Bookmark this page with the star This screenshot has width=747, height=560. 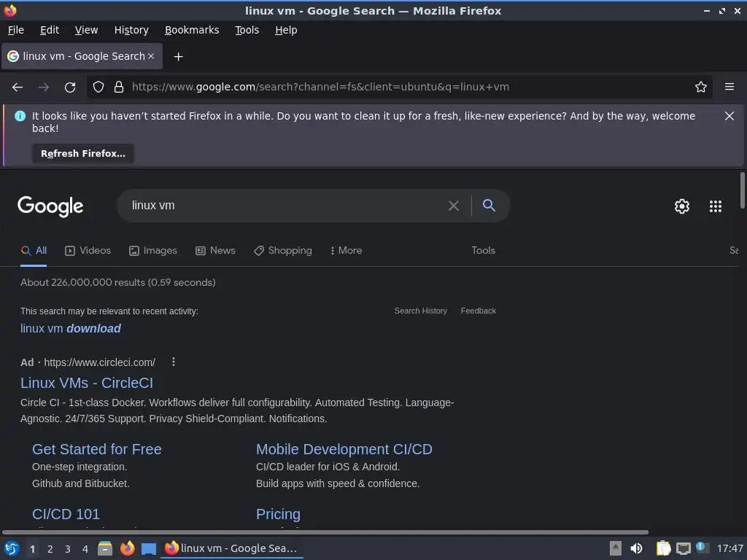(701, 87)
